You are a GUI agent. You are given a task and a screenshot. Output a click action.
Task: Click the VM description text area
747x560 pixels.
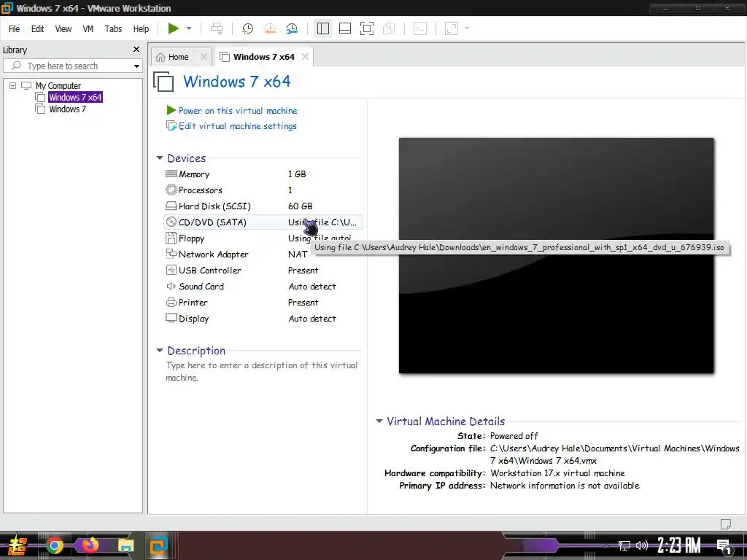[x=262, y=371]
